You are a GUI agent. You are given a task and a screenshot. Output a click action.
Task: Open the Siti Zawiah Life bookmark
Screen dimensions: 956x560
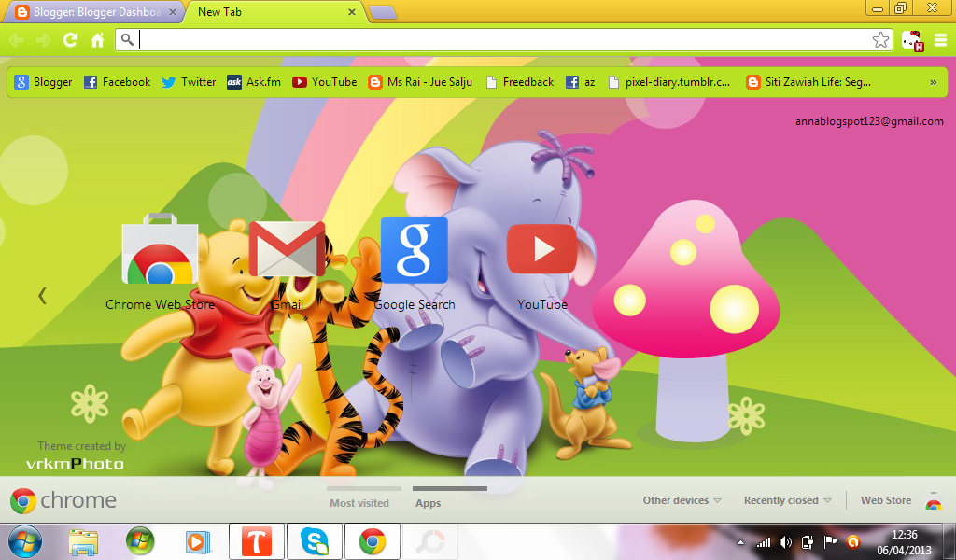808,82
